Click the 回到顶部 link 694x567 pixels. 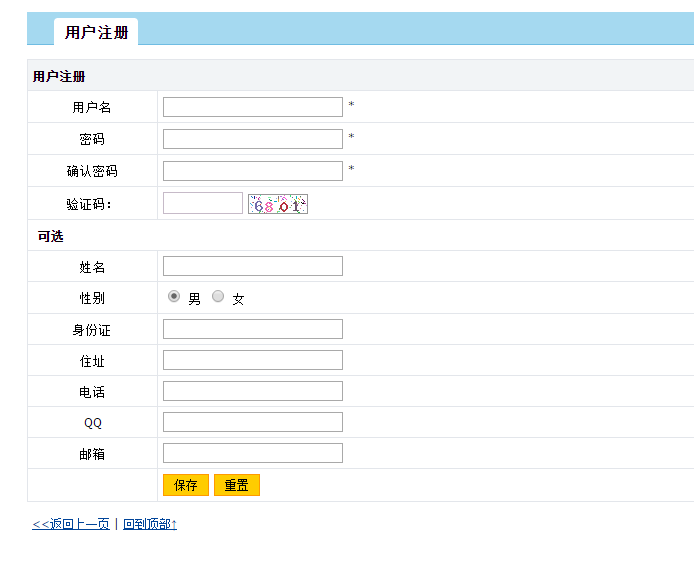click(x=149, y=523)
